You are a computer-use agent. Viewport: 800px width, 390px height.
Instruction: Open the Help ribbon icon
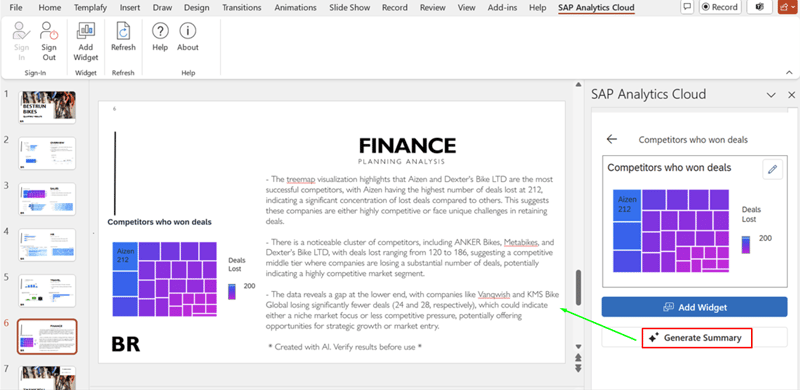tap(160, 37)
